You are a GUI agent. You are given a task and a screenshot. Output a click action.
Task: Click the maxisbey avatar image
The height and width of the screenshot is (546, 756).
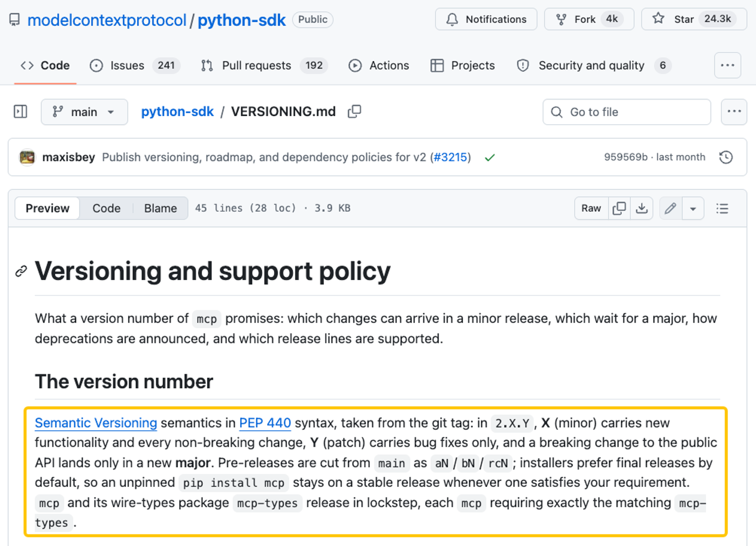click(27, 157)
